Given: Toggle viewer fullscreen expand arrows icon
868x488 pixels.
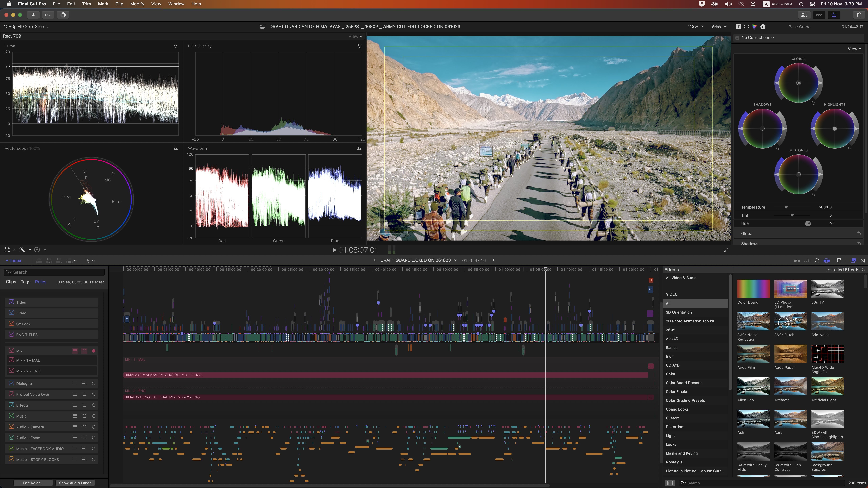Looking at the screenshot, I should click(x=725, y=250).
